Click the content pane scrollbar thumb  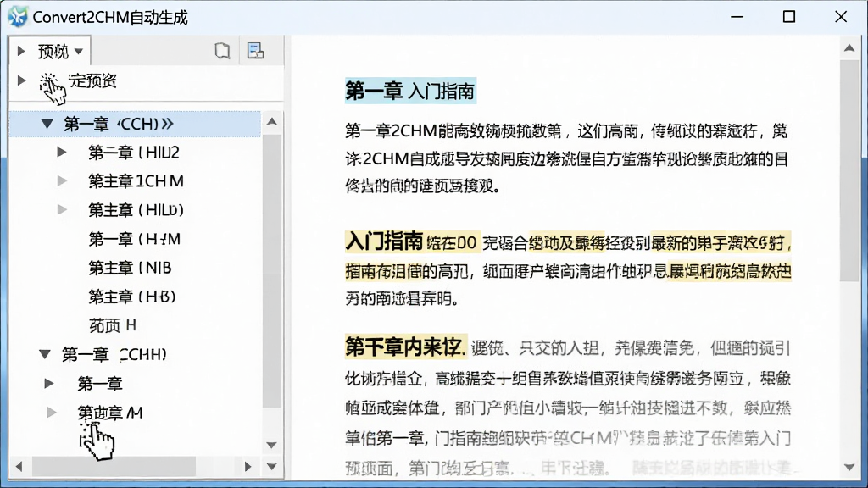click(849, 171)
